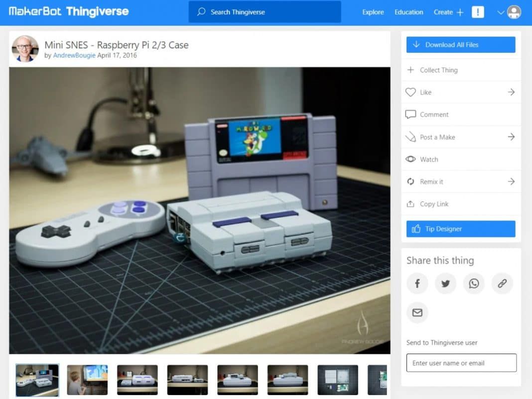The image size is (532, 399).
Task: Click the Copy Link option
Action: (x=434, y=203)
